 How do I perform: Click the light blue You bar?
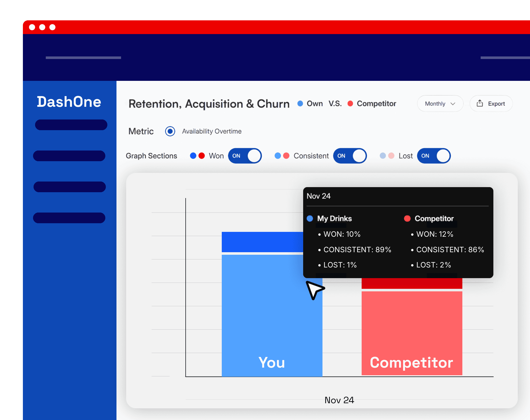(272, 315)
